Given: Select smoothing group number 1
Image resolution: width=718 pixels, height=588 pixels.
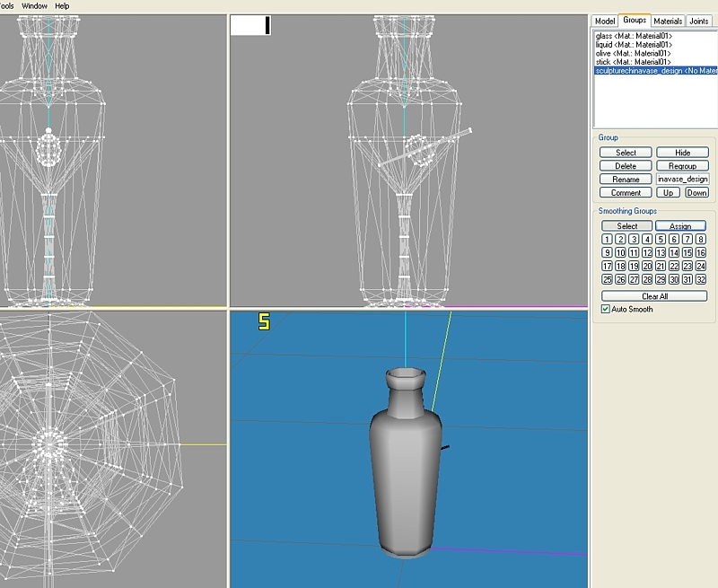Looking at the screenshot, I should [608, 240].
